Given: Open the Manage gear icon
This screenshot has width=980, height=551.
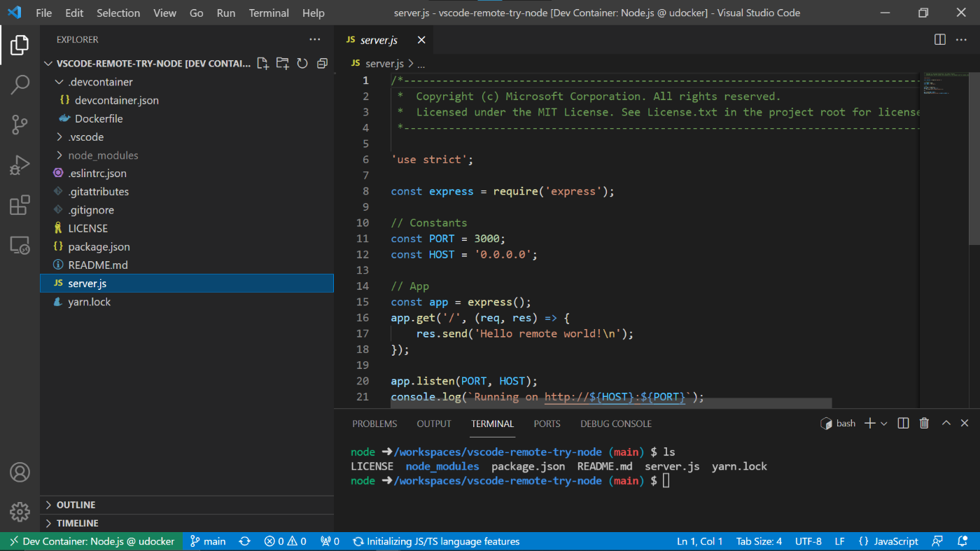Looking at the screenshot, I should coord(20,512).
